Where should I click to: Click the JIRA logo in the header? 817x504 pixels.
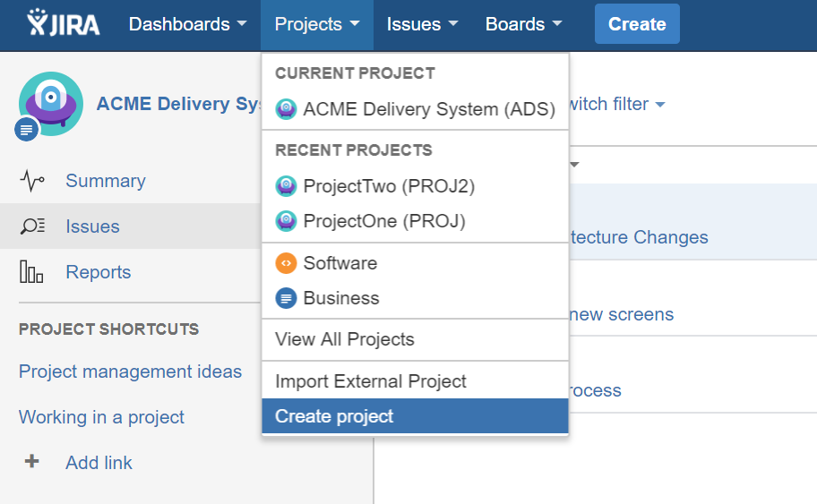[x=63, y=23]
